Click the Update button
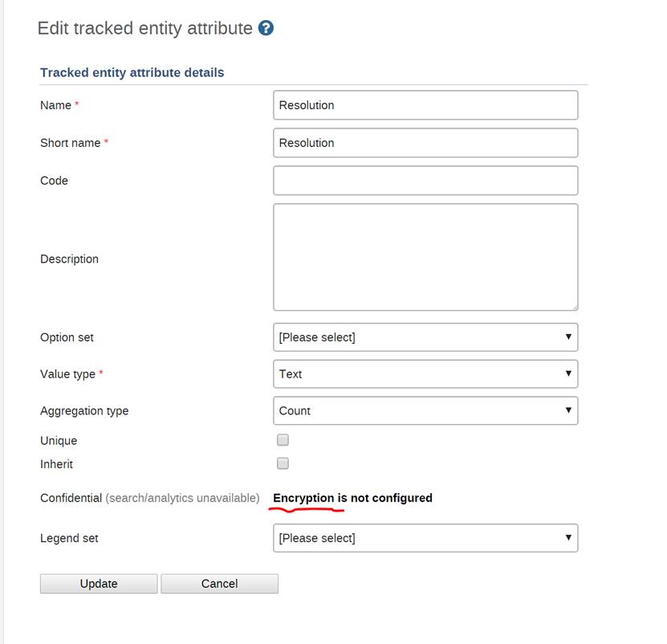This screenshot has width=667, height=644. pos(99,584)
